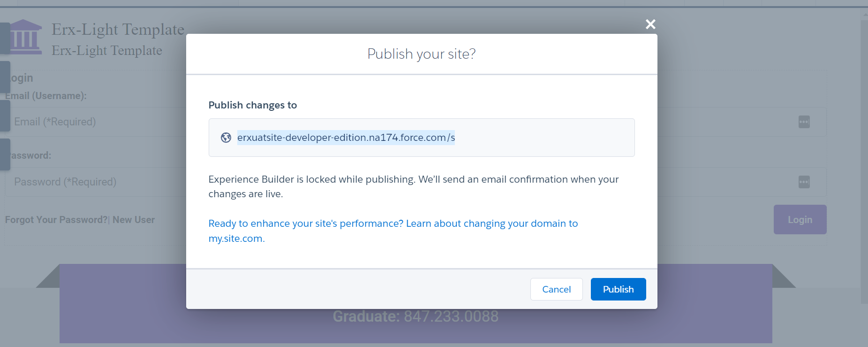The height and width of the screenshot is (347, 868).
Task: Click the Email (Username) field label
Action: click(46, 96)
